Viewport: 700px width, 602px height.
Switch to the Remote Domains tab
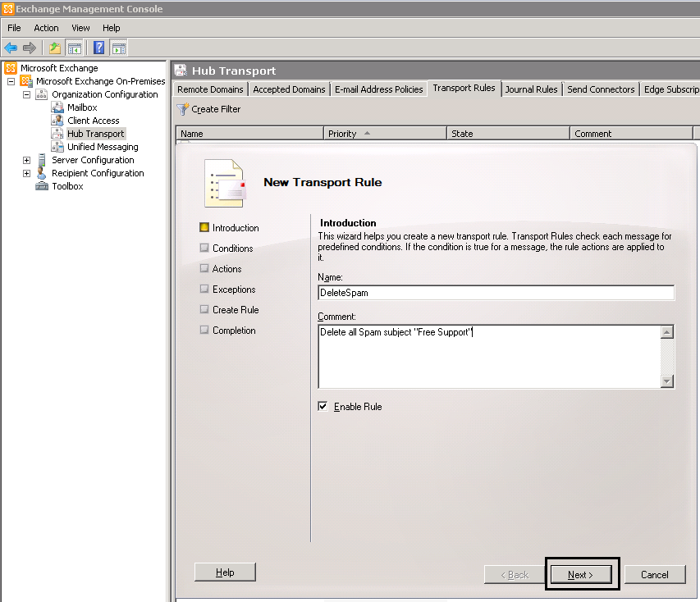(x=210, y=89)
